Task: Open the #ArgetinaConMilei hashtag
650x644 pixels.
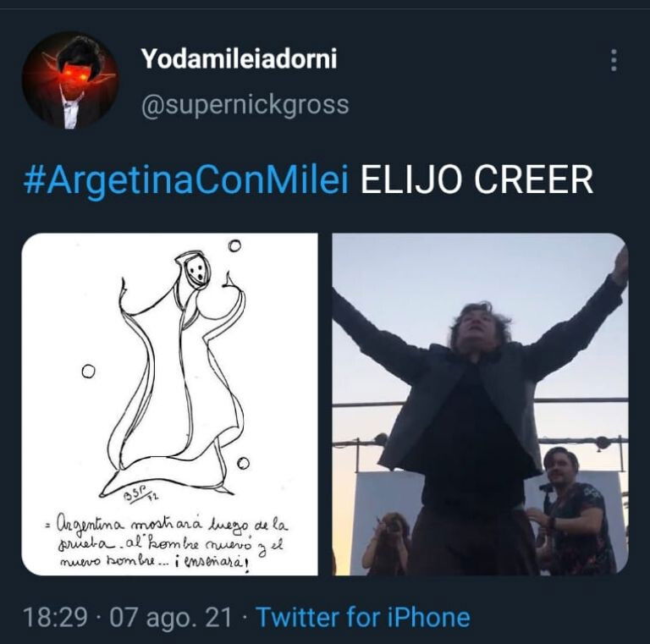Action: click(185, 179)
